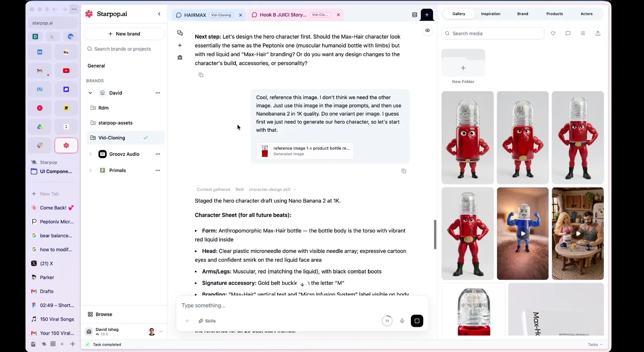
Task: Activate microphone voice input
Action: 402,321
